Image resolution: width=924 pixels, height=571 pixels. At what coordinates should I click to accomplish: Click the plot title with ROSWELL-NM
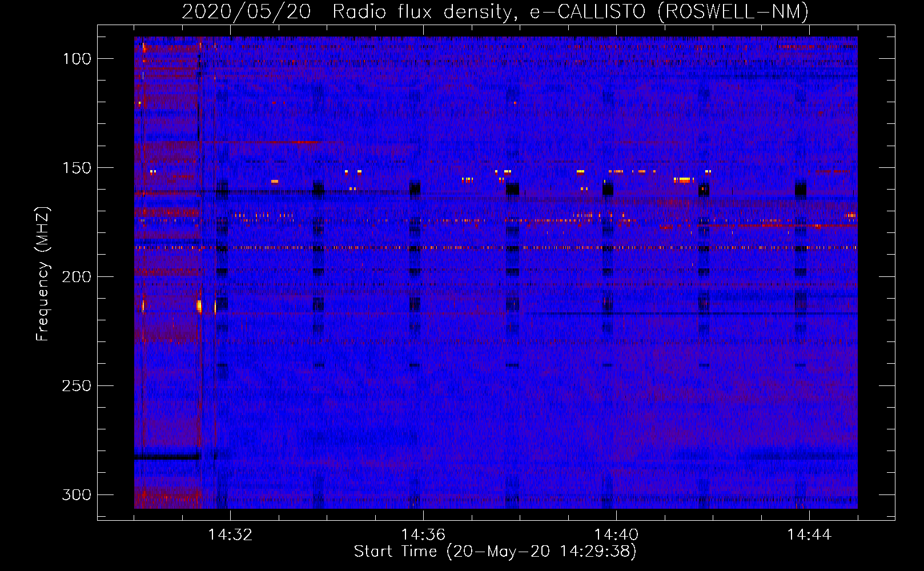(x=495, y=11)
